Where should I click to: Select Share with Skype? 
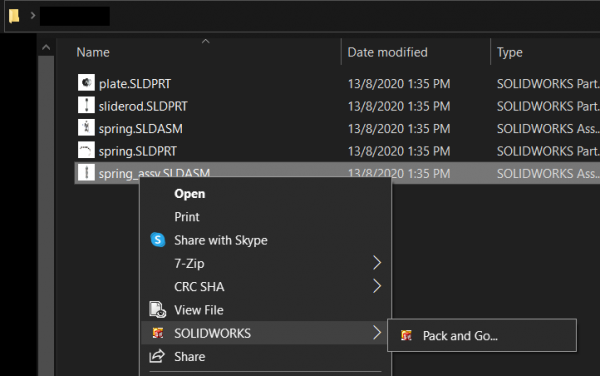pos(266,240)
